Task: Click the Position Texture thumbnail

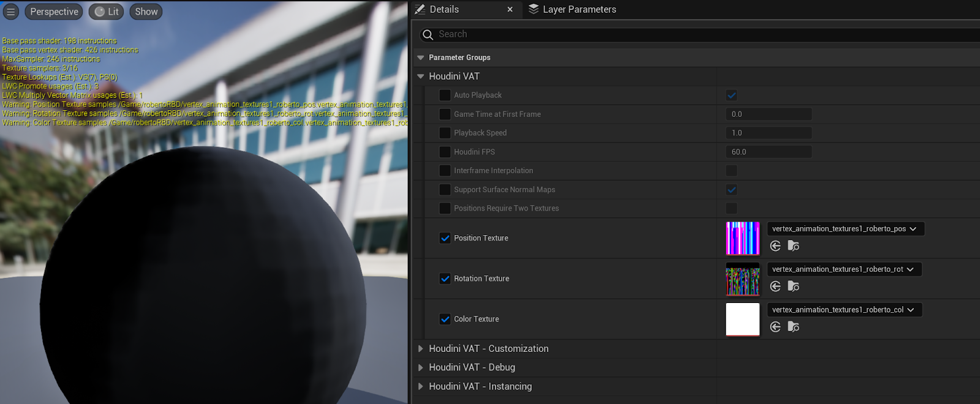Action: point(742,238)
